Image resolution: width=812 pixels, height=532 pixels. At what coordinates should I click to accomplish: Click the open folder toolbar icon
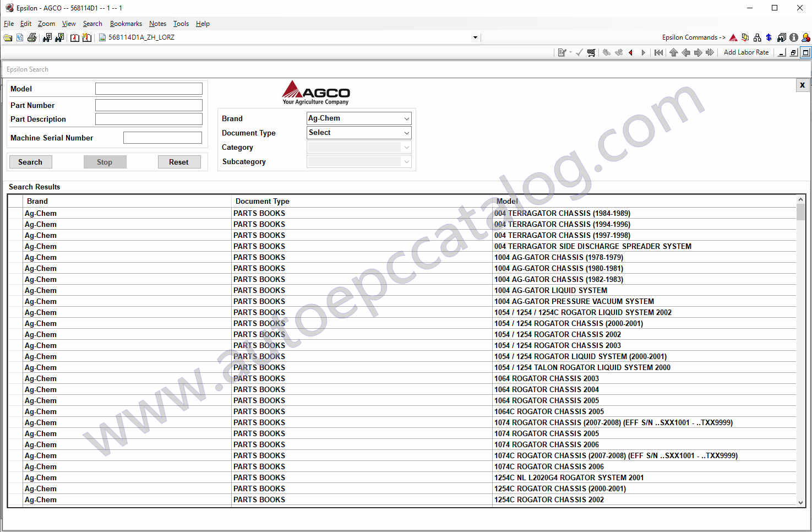pyautogui.click(x=8, y=37)
